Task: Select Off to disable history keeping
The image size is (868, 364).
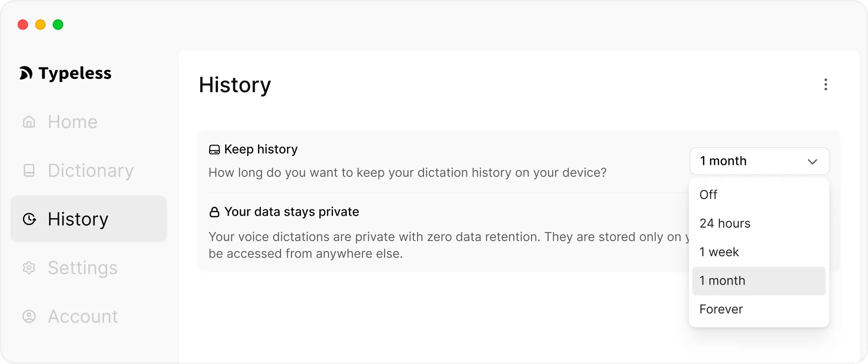Action: pos(708,194)
